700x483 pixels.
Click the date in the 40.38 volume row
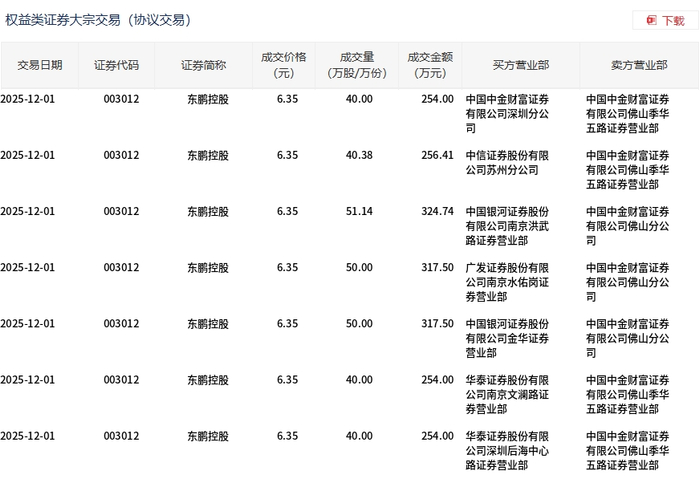[x=28, y=155]
